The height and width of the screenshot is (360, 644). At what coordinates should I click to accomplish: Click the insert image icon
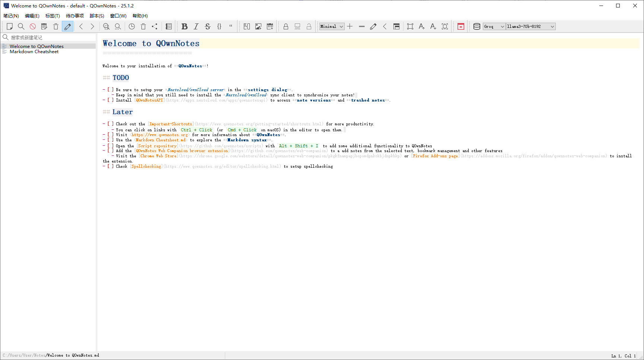[258, 26]
